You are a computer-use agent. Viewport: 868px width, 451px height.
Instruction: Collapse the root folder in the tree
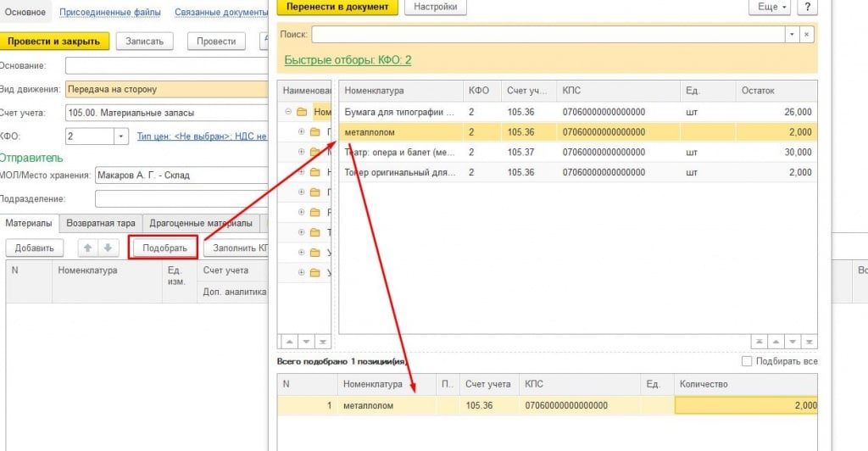pyautogui.click(x=289, y=111)
